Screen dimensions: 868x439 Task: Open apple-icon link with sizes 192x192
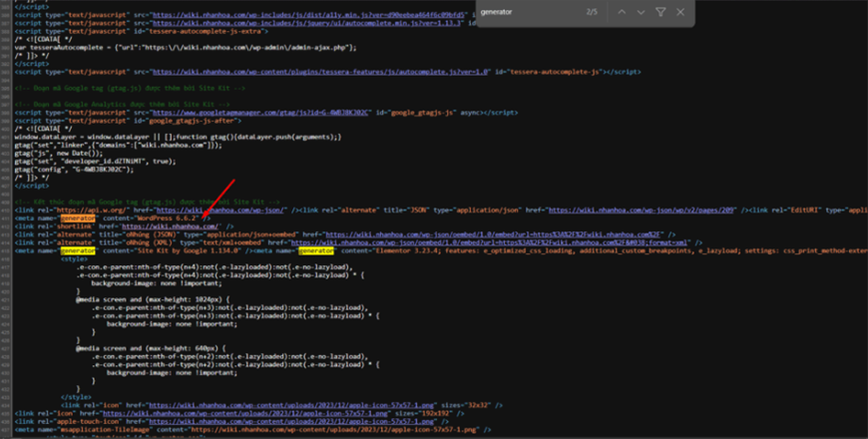coord(246,413)
